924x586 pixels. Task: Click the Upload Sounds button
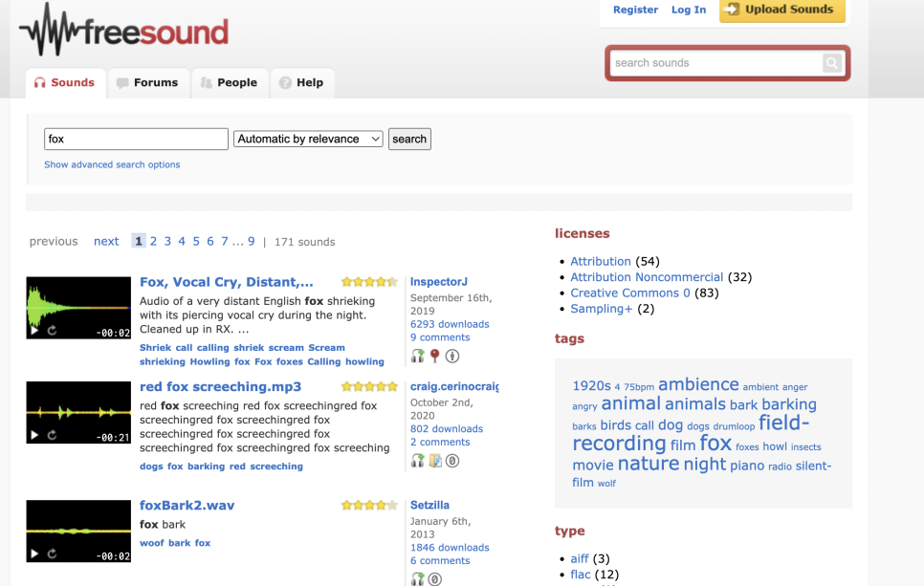[782, 10]
